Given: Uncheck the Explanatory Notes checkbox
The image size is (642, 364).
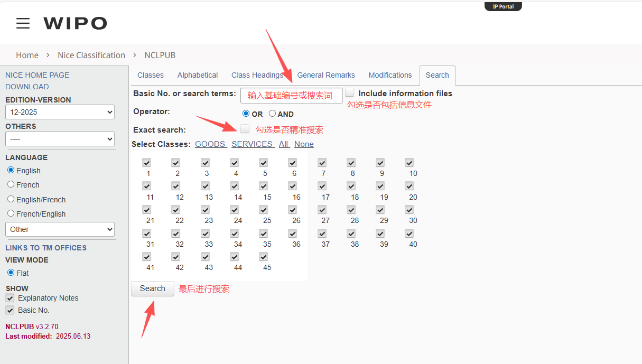Looking at the screenshot, I should pyautogui.click(x=10, y=298).
